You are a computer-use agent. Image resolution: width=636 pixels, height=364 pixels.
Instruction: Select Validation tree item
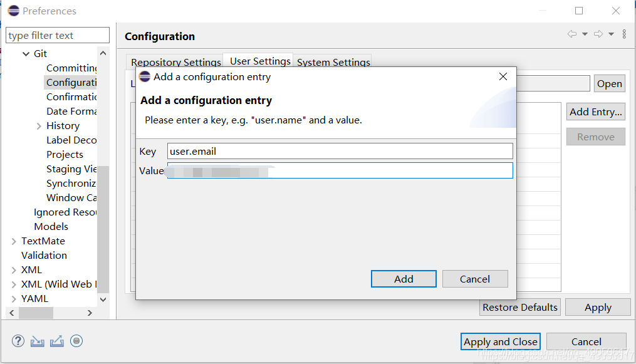44,256
